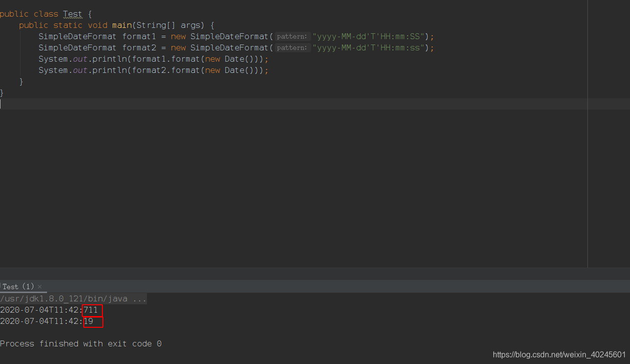Screen dimensions: 630x364
Task: Click the "pattern:" hint on the format2 line
Action: 292,48
